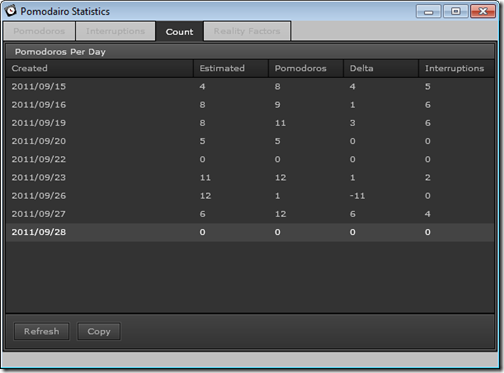
Task: Minimize the Pomodairo Statistics window
Action: point(429,12)
